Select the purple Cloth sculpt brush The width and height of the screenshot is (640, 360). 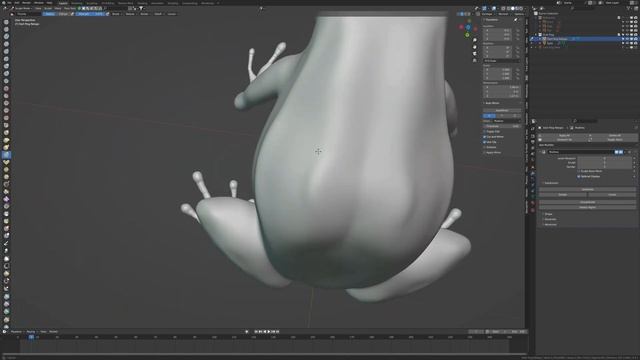coord(6,199)
